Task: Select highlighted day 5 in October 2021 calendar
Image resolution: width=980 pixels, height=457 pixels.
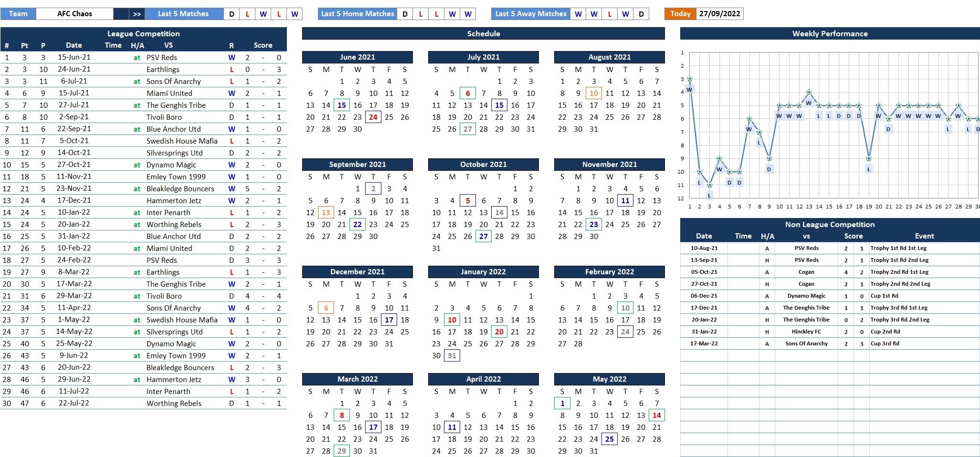Action: click(x=468, y=201)
